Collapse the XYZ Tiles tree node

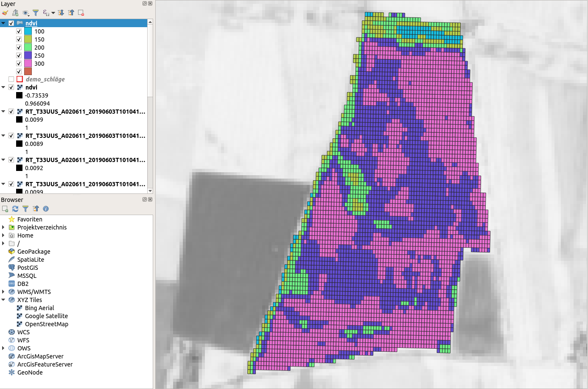click(x=3, y=300)
